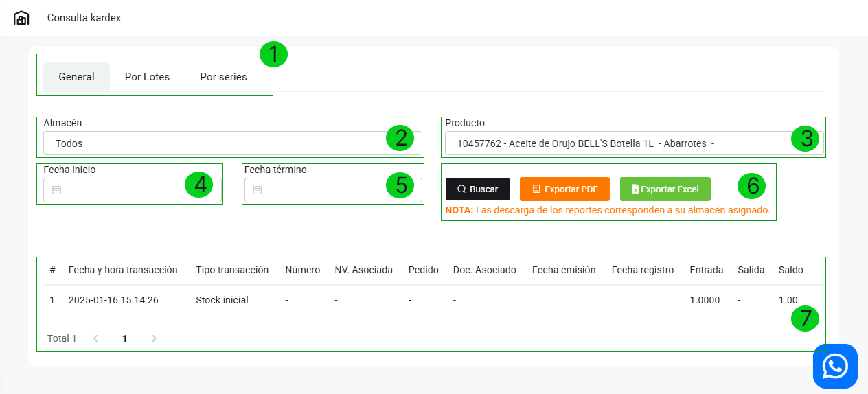Click the calendar icon in Fecha término
Image resolution: width=868 pixels, height=394 pixels.
coord(258,190)
